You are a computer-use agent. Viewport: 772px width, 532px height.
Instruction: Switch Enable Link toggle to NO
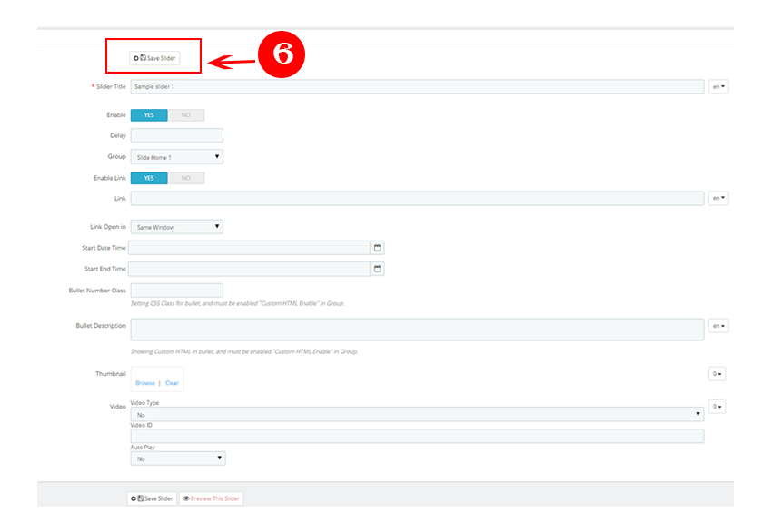pos(186,178)
